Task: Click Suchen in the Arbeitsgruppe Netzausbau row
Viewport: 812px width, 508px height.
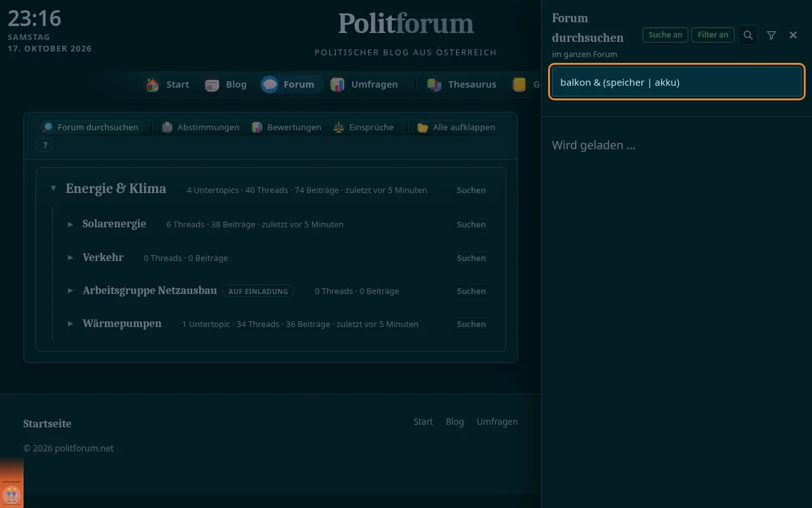Action: 471,291
